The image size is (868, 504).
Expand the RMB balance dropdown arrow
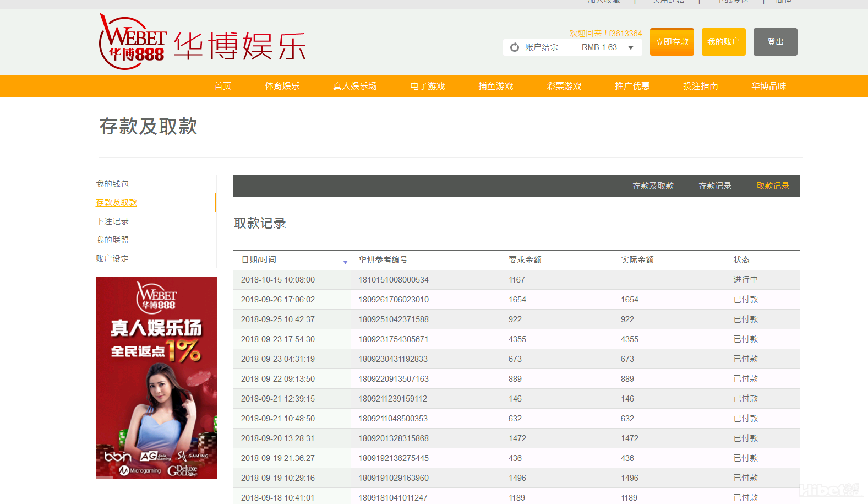tap(631, 48)
